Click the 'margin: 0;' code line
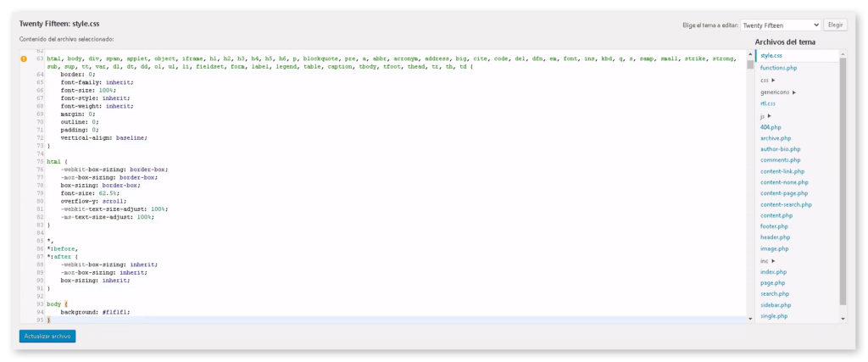 click(77, 114)
